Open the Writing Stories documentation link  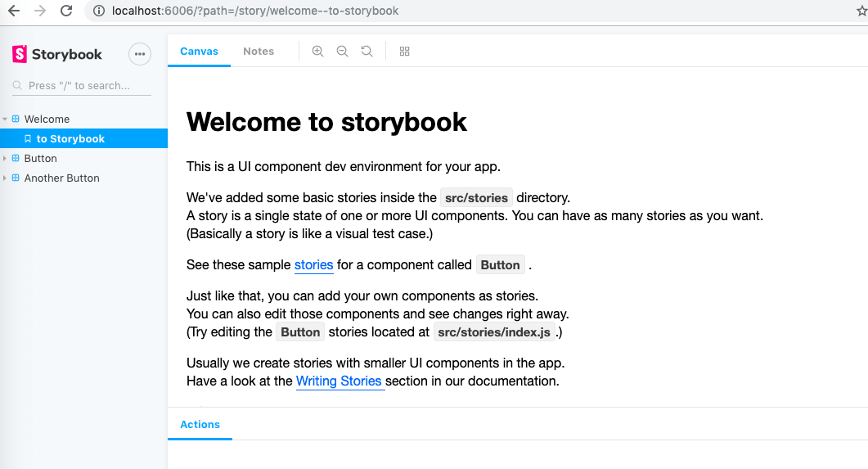click(339, 381)
